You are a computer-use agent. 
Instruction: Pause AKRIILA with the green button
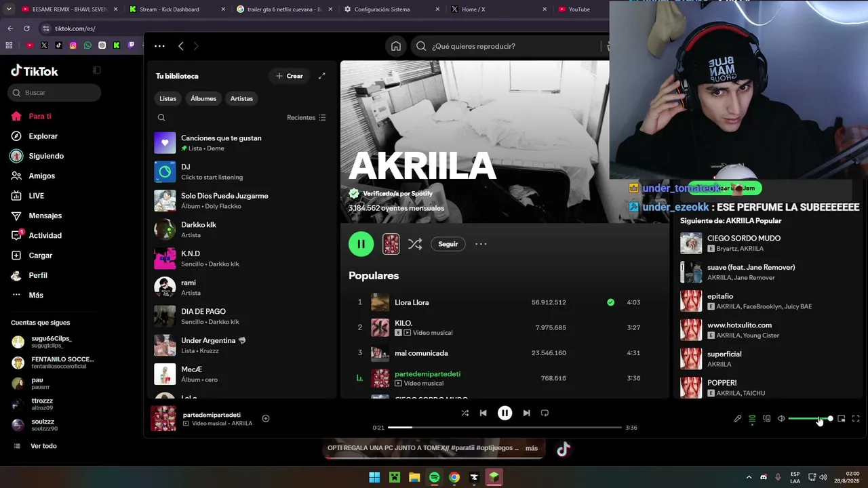(x=361, y=244)
